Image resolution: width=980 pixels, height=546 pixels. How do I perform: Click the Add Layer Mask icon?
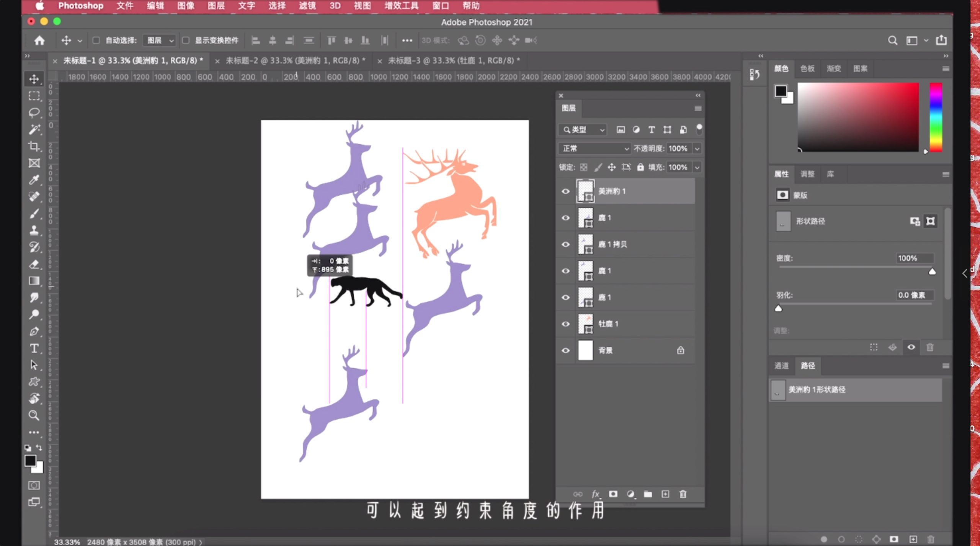click(612, 494)
